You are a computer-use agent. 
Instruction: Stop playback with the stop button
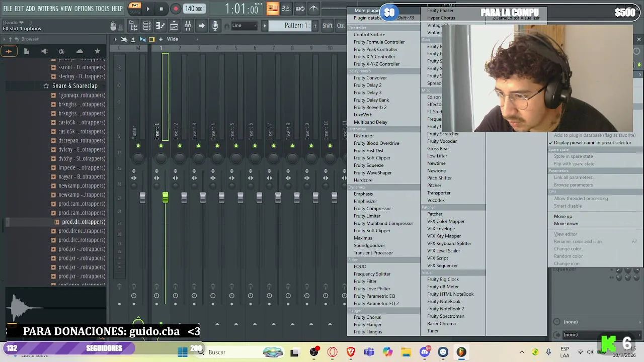coord(161,9)
